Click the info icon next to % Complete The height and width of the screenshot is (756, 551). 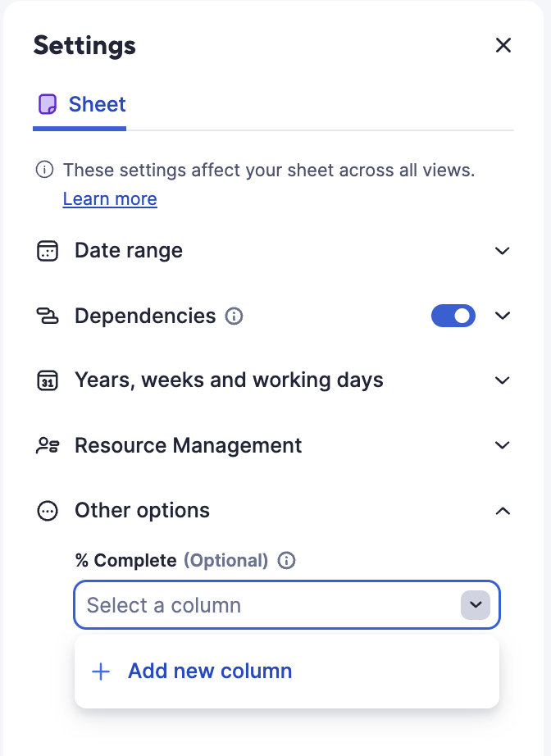pyautogui.click(x=285, y=561)
